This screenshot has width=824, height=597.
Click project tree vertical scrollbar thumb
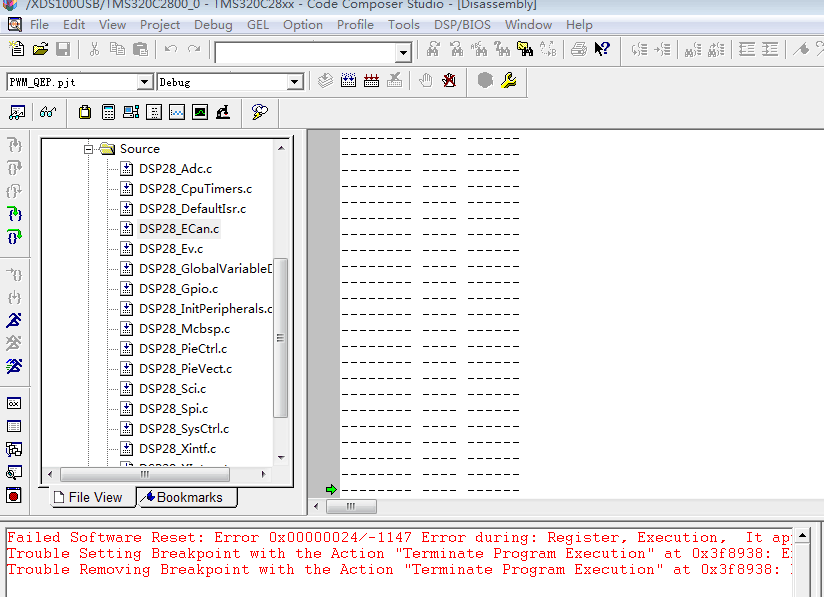[x=281, y=338]
